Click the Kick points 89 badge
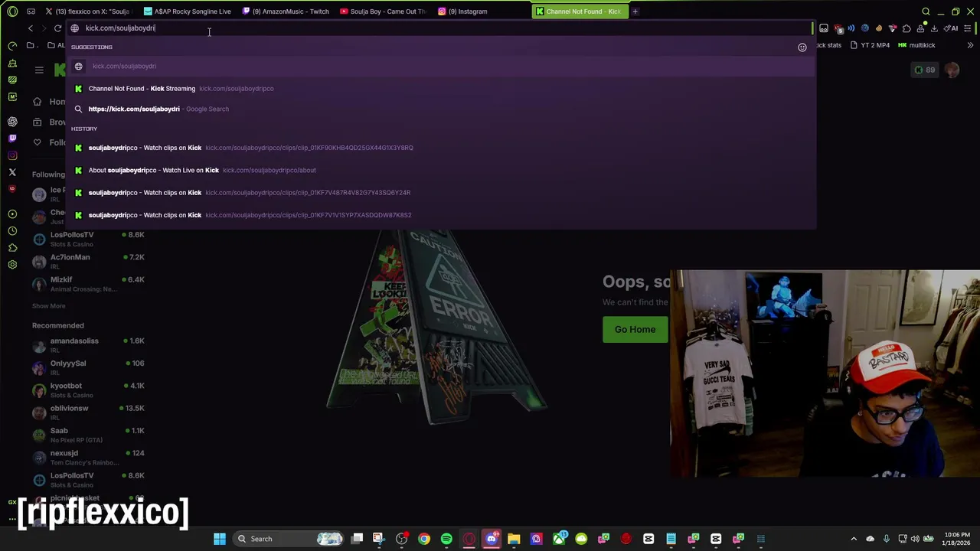This screenshot has width=980, height=551. (924, 70)
